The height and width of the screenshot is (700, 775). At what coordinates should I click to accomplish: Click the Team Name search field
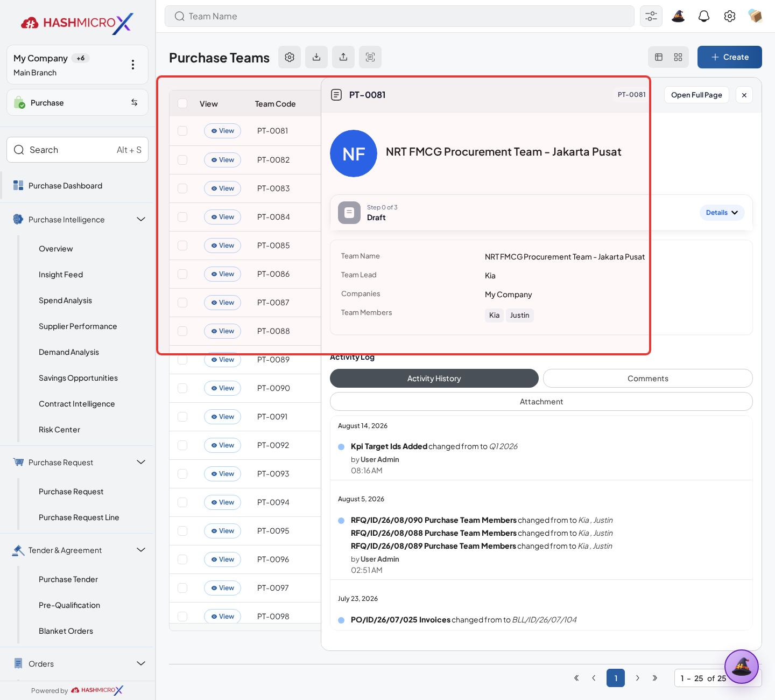(399, 16)
